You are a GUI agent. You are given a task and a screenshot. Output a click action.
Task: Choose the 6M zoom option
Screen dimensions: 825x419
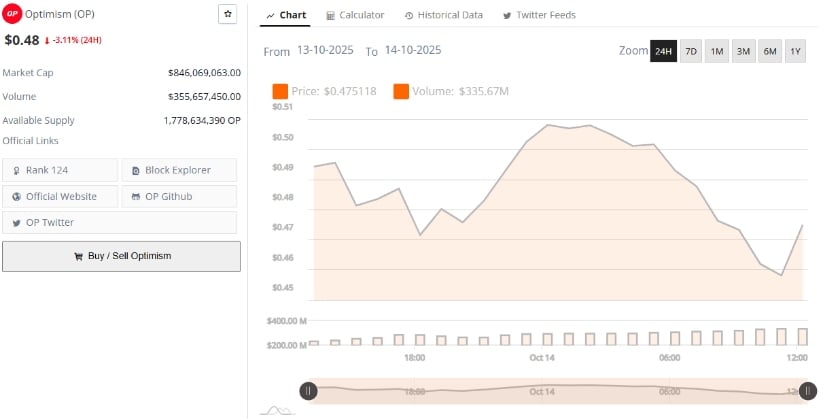pos(769,51)
